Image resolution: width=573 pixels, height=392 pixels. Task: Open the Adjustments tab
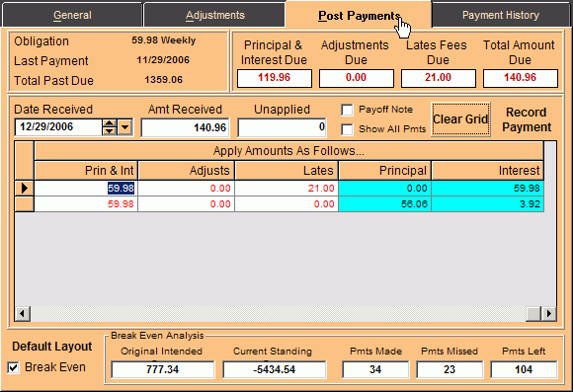click(x=215, y=16)
